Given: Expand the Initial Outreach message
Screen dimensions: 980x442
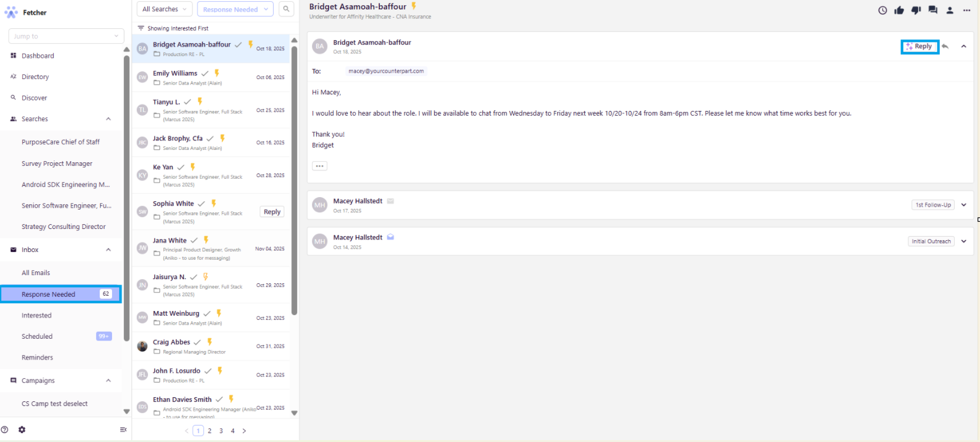Looking at the screenshot, I should tap(963, 241).
